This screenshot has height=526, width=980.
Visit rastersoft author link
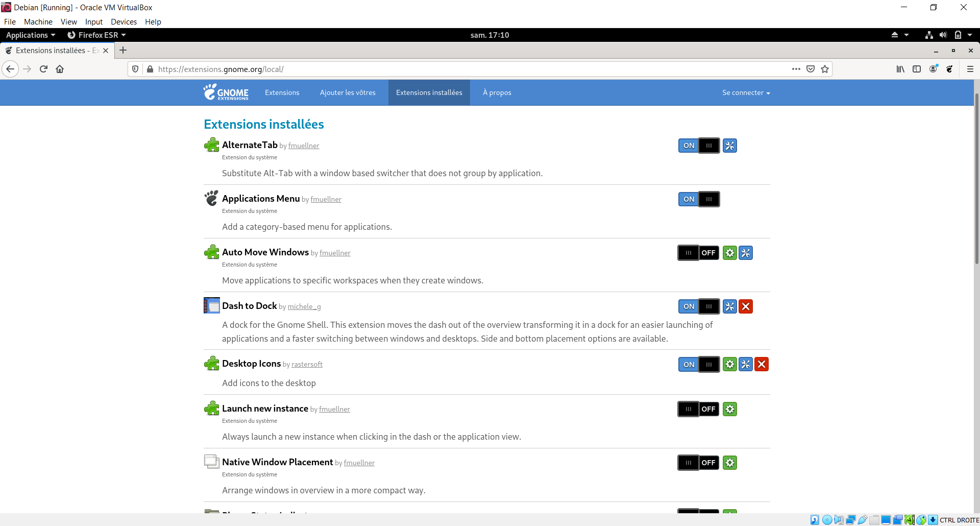coord(307,364)
